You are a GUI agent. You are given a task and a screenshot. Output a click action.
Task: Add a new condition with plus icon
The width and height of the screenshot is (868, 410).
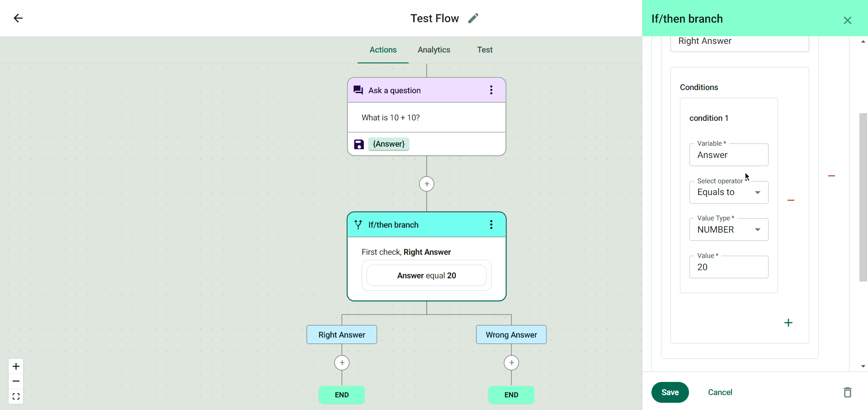788,323
